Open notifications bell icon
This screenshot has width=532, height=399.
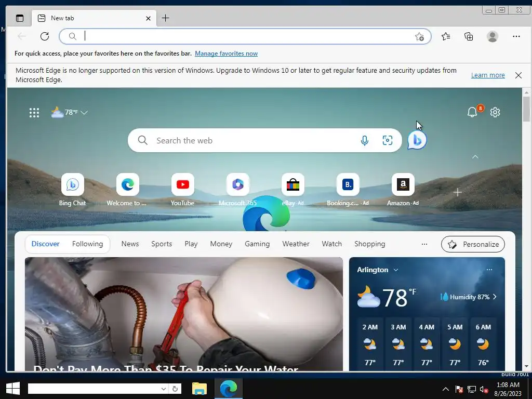click(x=472, y=112)
